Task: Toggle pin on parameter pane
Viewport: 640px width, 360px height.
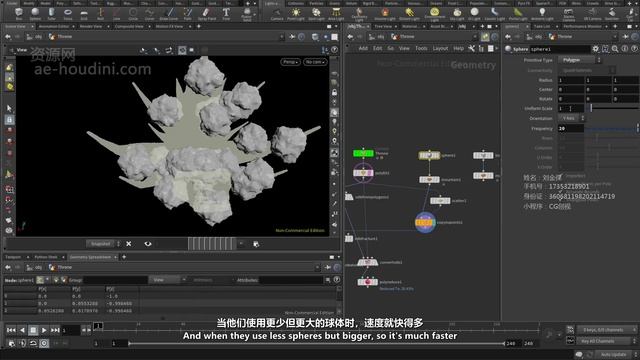Action: (626, 37)
